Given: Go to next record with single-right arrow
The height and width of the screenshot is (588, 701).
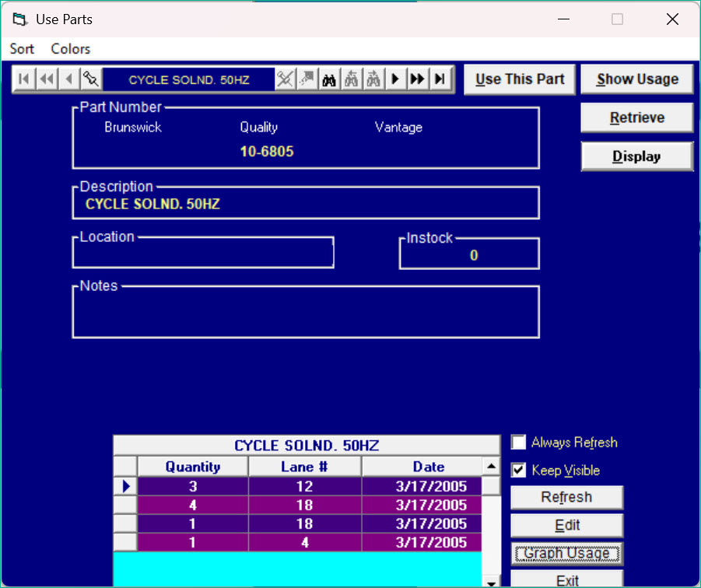Looking at the screenshot, I should [396, 79].
